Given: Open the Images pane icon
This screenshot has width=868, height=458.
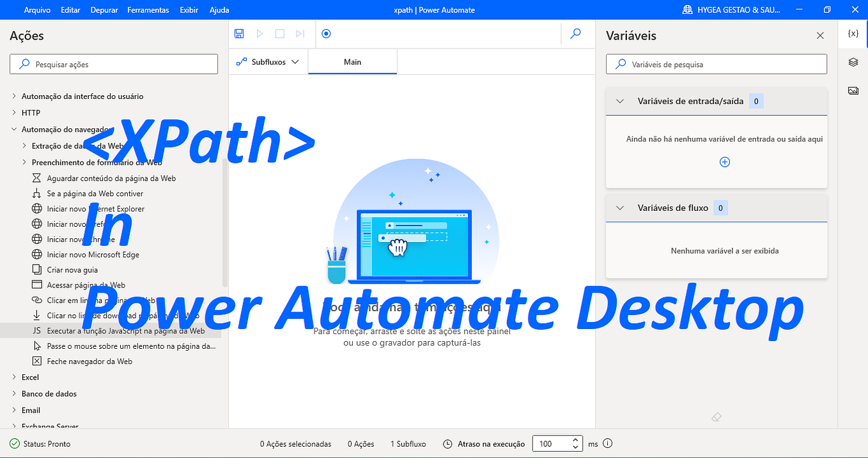Looking at the screenshot, I should pyautogui.click(x=853, y=91).
